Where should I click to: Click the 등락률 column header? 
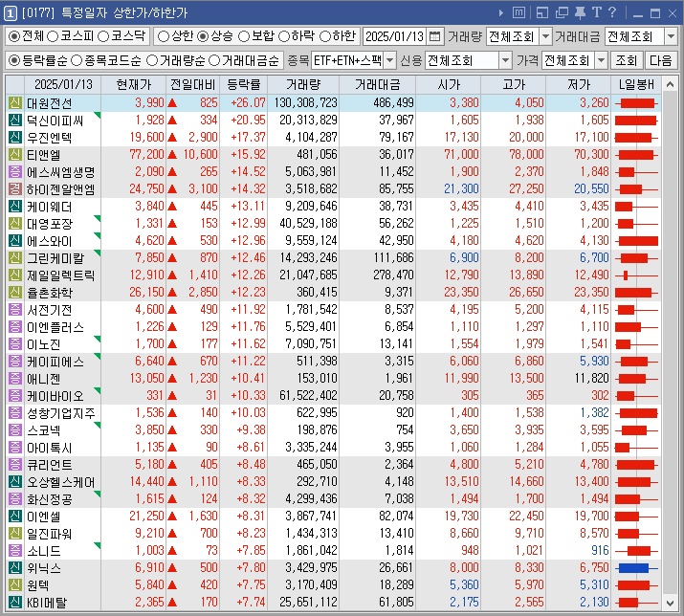pyautogui.click(x=243, y=84)
